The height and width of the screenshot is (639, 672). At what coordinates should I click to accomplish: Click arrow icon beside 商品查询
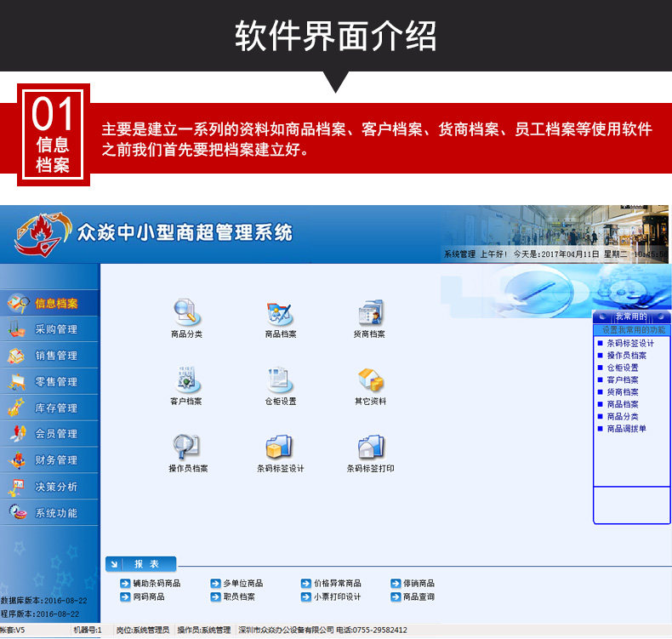(x=396, y=596)
